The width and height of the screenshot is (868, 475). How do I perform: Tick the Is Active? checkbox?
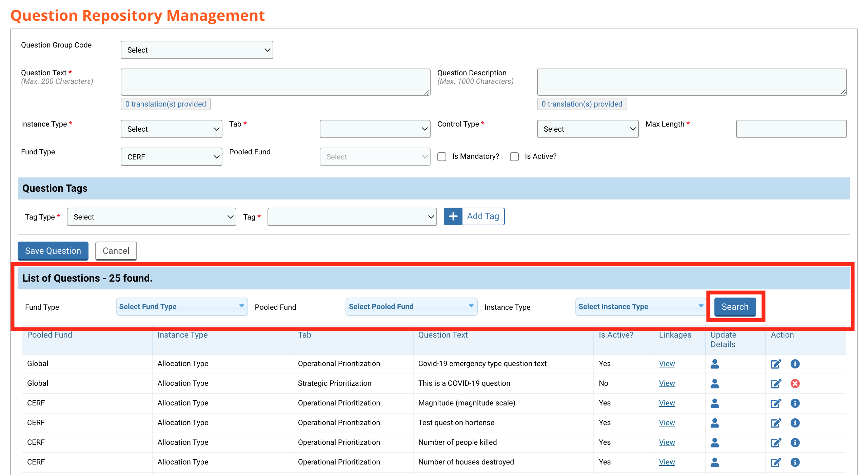click(514, 157)
